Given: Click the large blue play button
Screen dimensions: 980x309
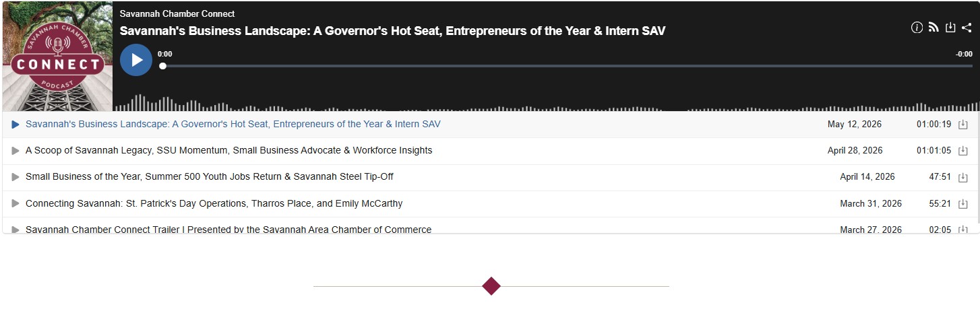Looking at the screenshot, I should click(x=136, y=60).
